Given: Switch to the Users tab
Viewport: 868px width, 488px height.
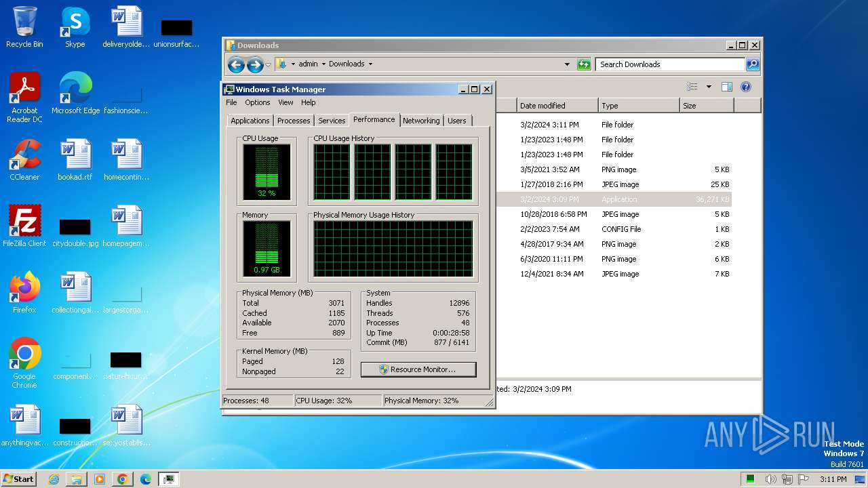Looking at the screenshot, I should point(457,121).
